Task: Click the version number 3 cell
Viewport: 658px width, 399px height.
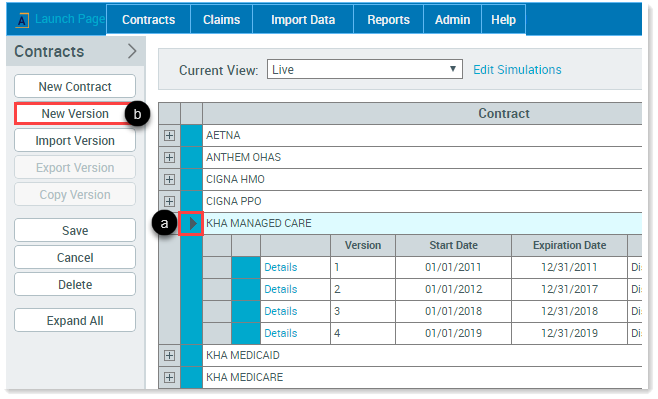Action: point(363,311)
